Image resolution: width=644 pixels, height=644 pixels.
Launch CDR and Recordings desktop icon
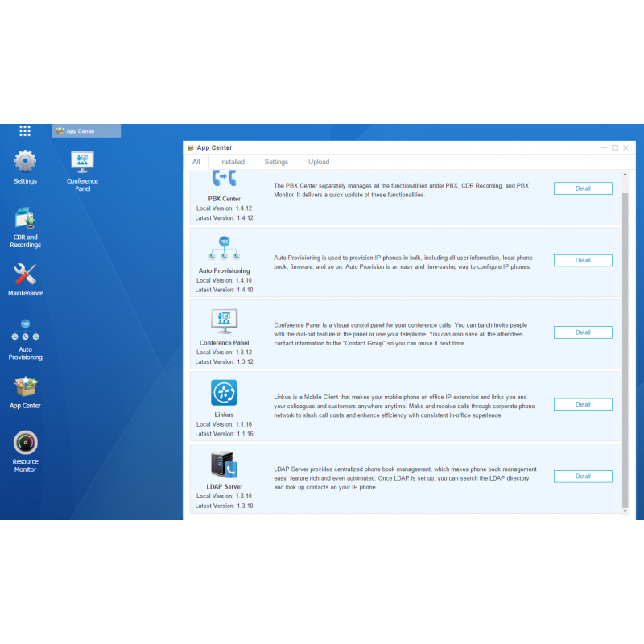[x=25, y=217]
